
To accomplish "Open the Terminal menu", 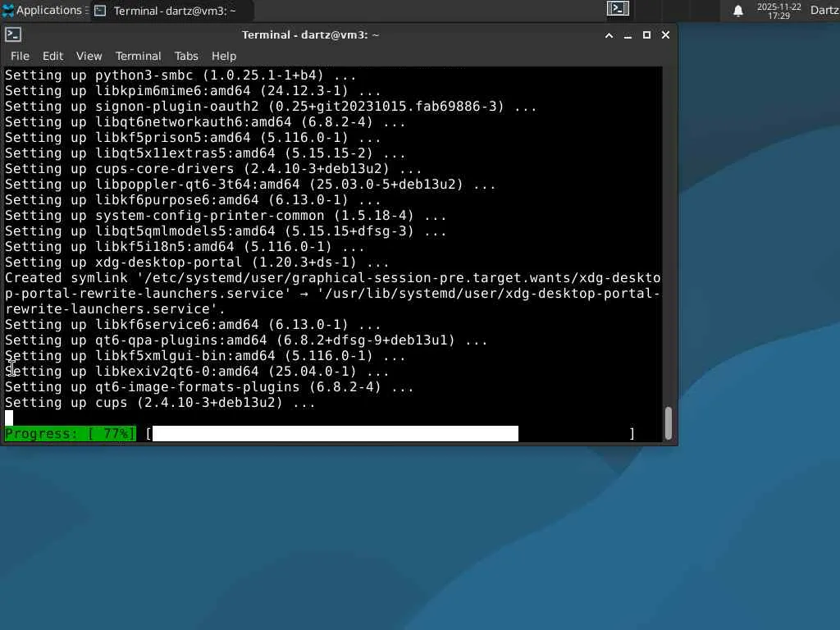I will [138, 56].
